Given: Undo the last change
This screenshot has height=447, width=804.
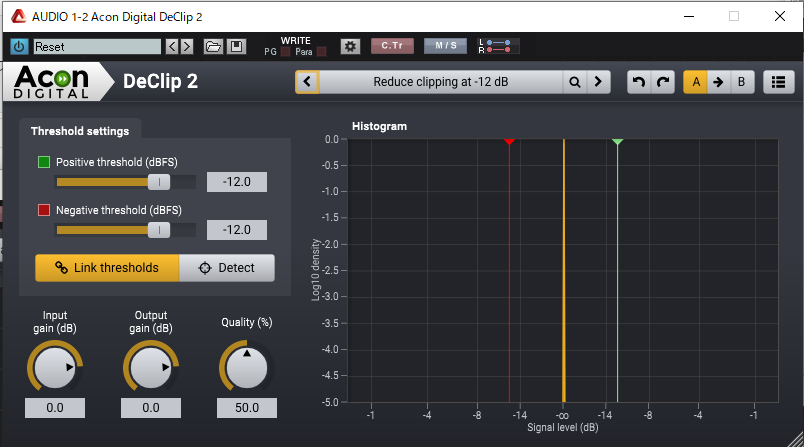Looking at the screenshot, I should coord(638,82).
